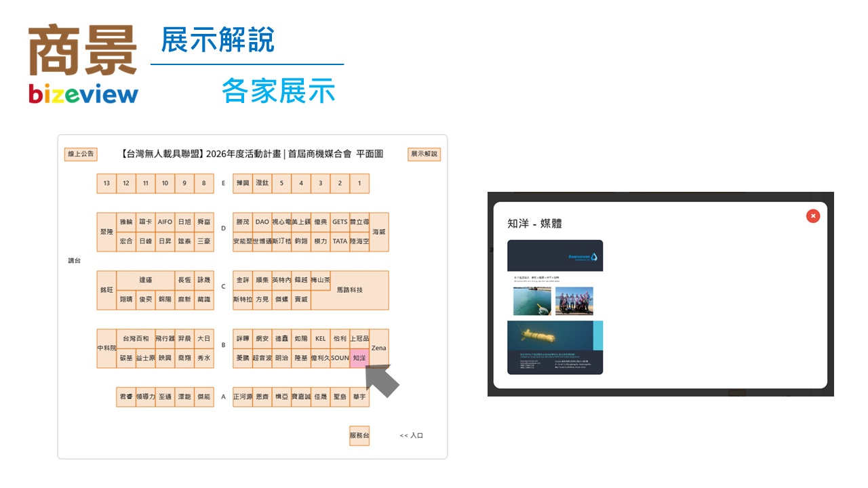Select the SOUN booth
868x488 pixels.
point(339,358)
